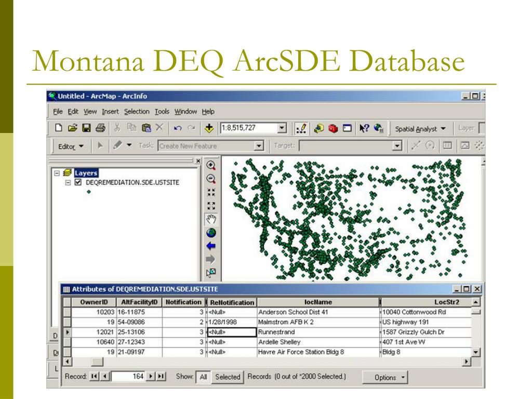Image resolution: width=532 pixels, height=399 pixels.
Task: Open the Edit menu
Action: tap(73, 112)
